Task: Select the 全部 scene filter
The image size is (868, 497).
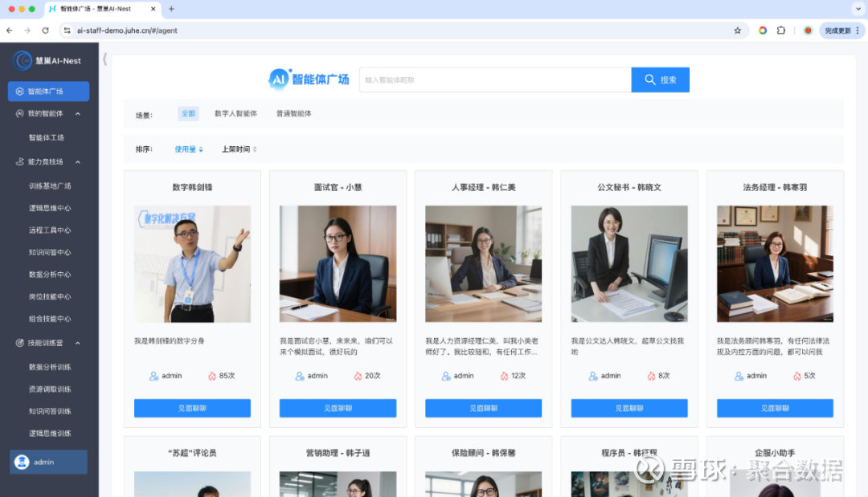Action: 188,113
